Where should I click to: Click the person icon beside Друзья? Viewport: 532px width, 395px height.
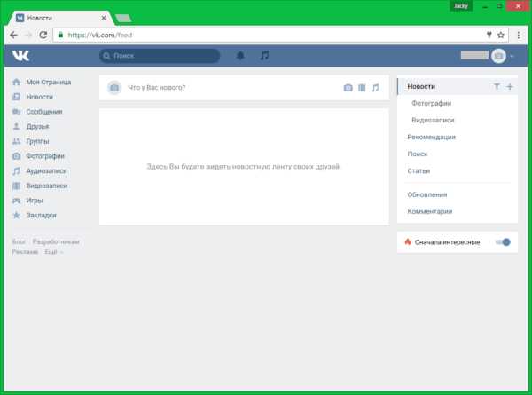(16, 126)
